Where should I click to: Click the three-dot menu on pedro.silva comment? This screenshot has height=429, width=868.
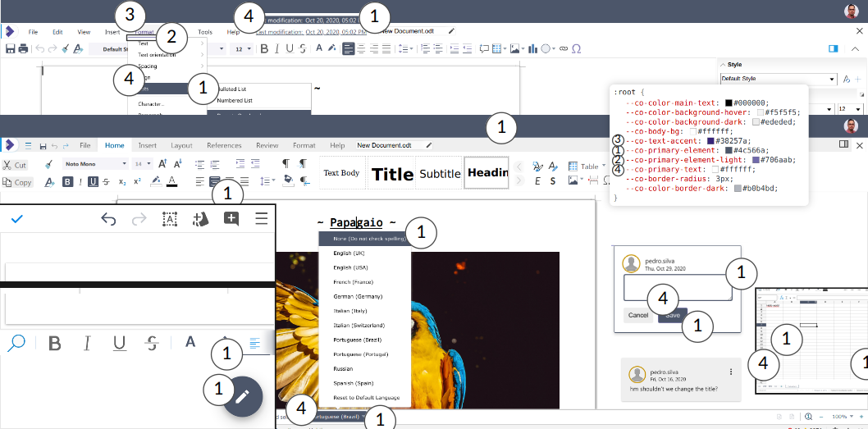[x=730, y=371]
